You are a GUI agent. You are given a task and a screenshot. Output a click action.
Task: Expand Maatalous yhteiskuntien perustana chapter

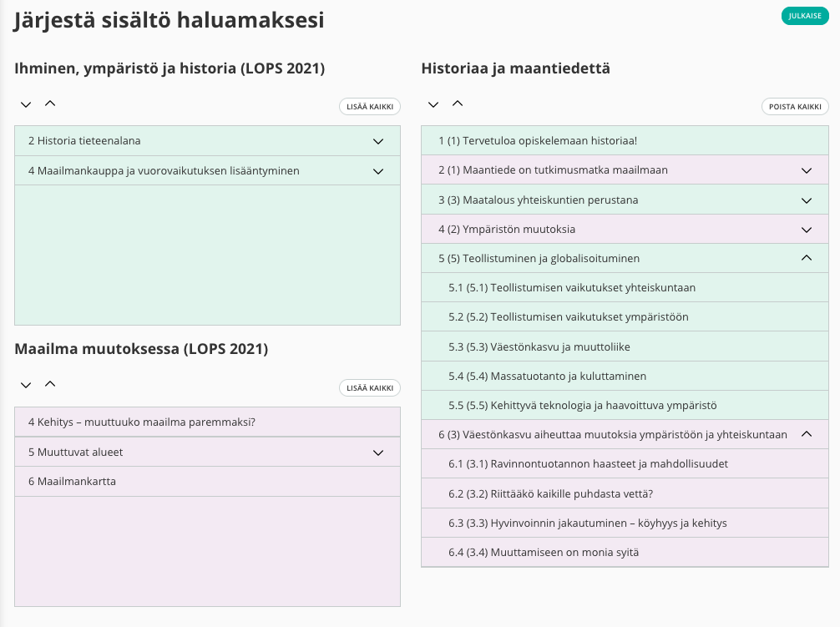[x=806, y=200]
